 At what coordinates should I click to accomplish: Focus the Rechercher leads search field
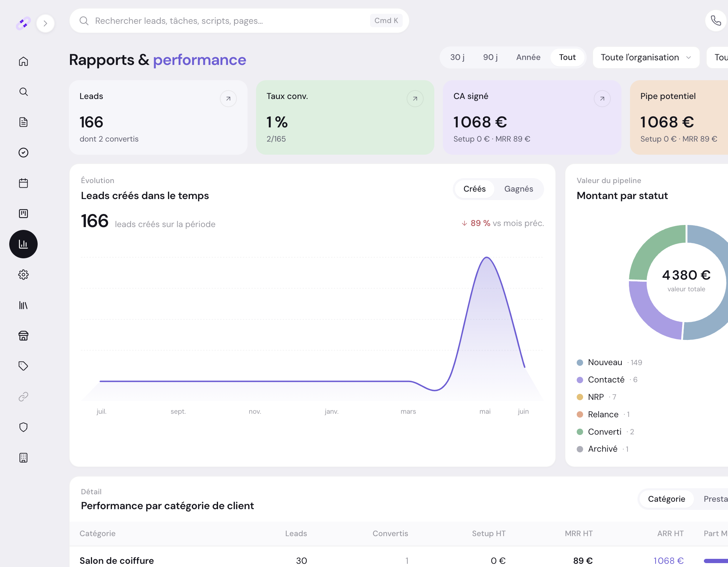[239, 21]
